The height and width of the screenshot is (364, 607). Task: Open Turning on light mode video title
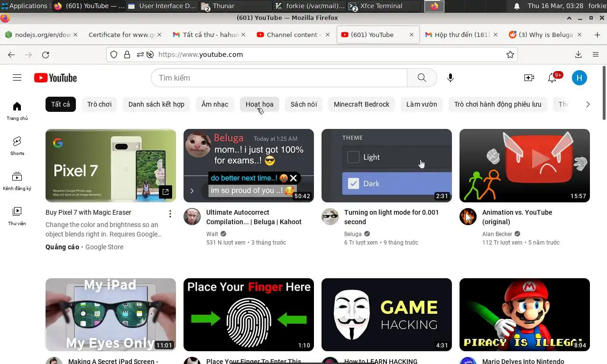pos(391,217)
